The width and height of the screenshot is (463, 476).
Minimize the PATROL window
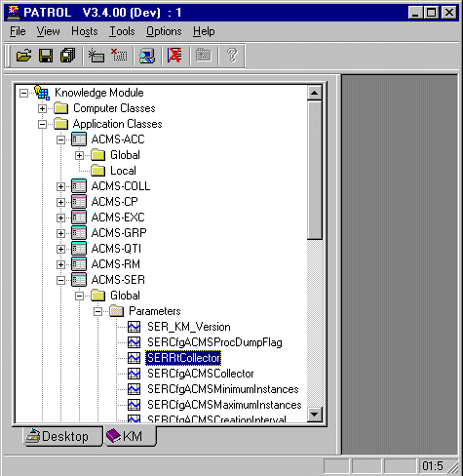(415, 13)
